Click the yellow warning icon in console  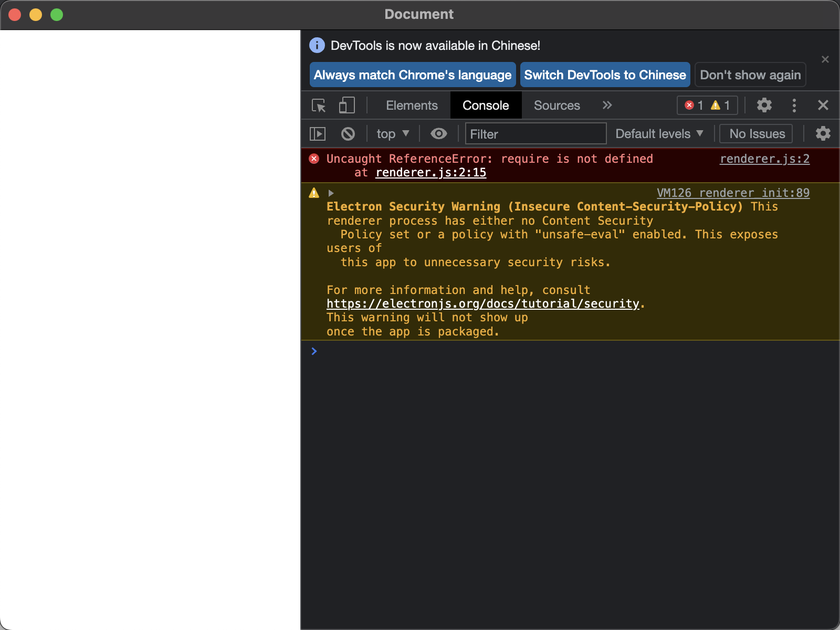[314, 193]
